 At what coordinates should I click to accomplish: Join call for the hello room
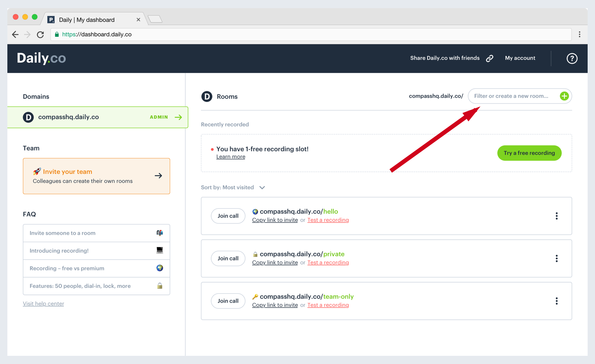pos(228,216)
